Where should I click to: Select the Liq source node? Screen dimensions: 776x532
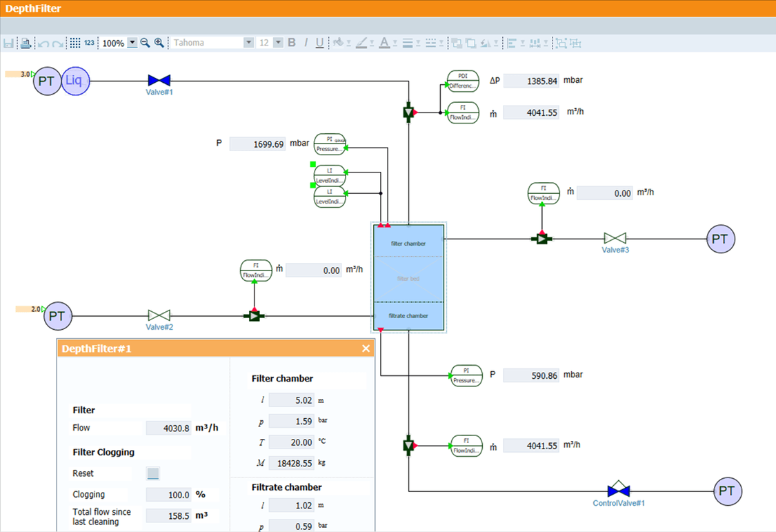pos(75,81)
